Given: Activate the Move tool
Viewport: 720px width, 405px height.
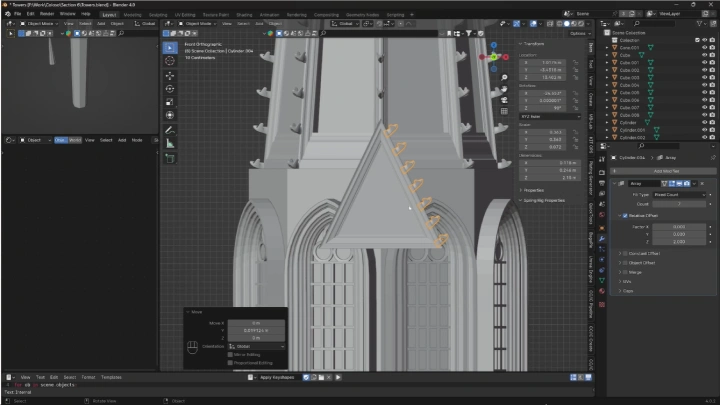Looking at the screenshot, I should click(170, 76).
